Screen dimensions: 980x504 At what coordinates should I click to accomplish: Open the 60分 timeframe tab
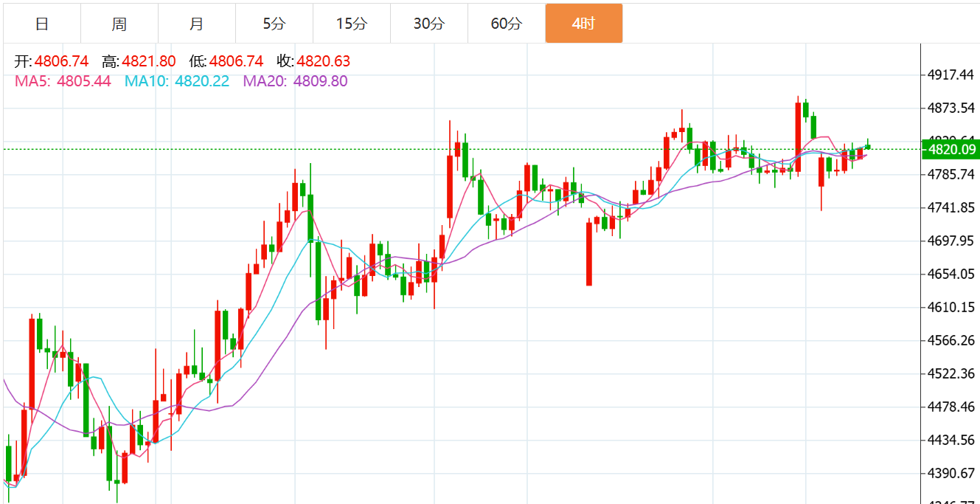click(506, 24)
